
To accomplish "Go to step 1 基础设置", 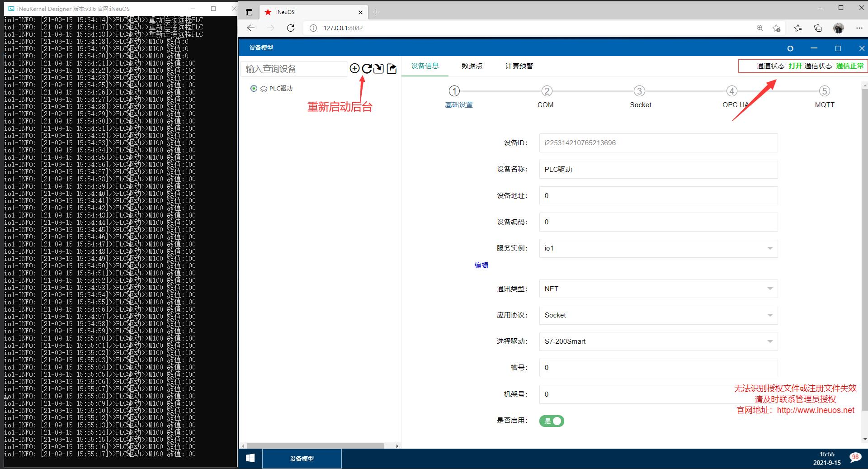I will coord(454,91).
